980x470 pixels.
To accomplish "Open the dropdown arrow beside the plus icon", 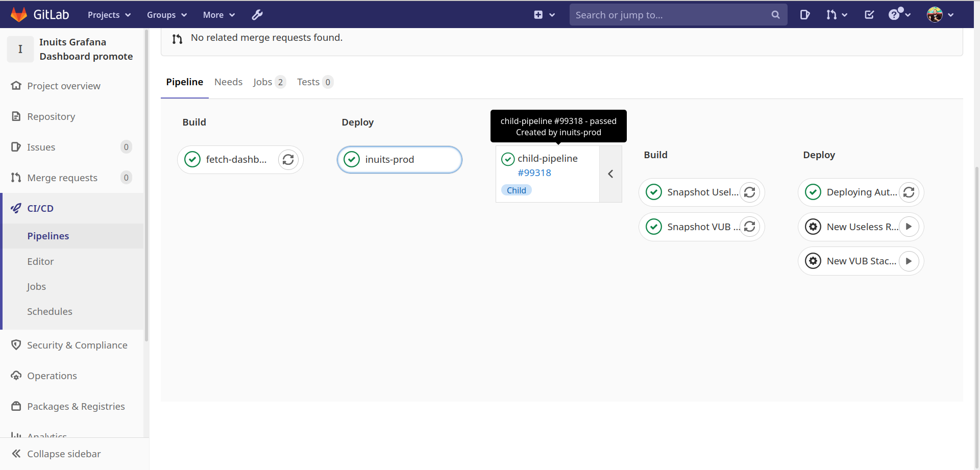I will [552, 15].
